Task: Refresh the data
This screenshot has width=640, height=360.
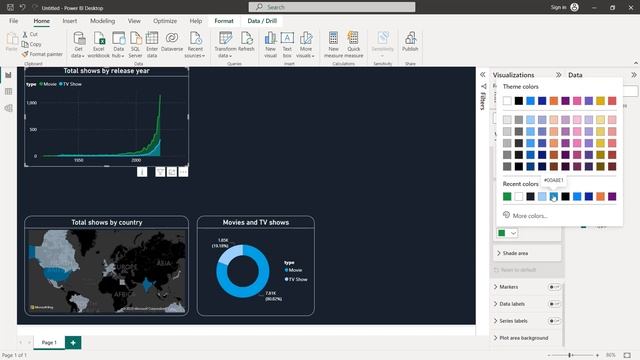Action: tap(246, 42)
